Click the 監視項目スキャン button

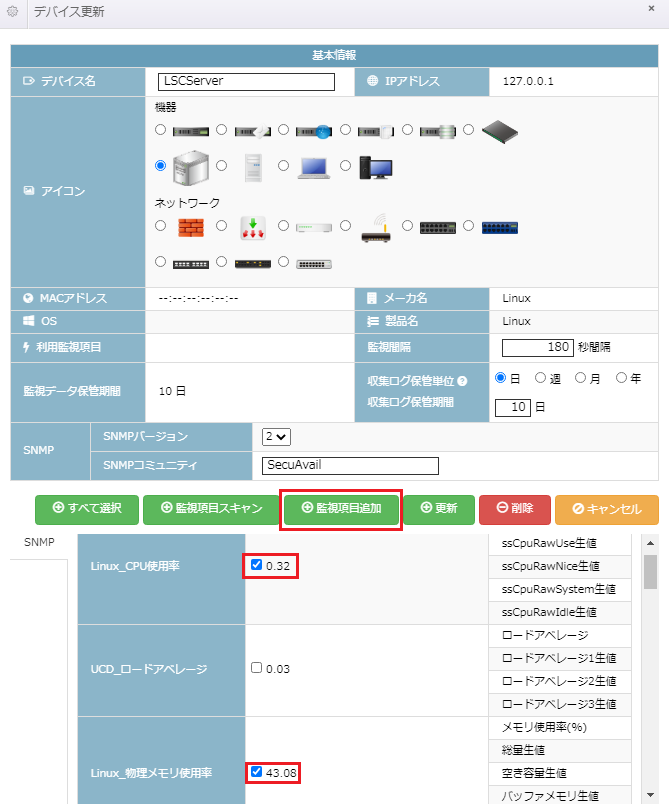pyautogui.click(x=211, y=509)
